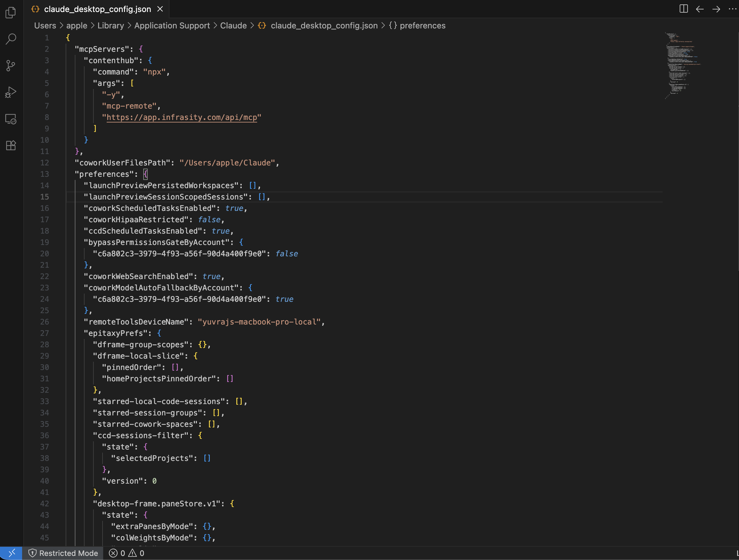Click the "coworkUserFilesPath" key
This screenshot has height=560, width=739.
click(122, 163)
